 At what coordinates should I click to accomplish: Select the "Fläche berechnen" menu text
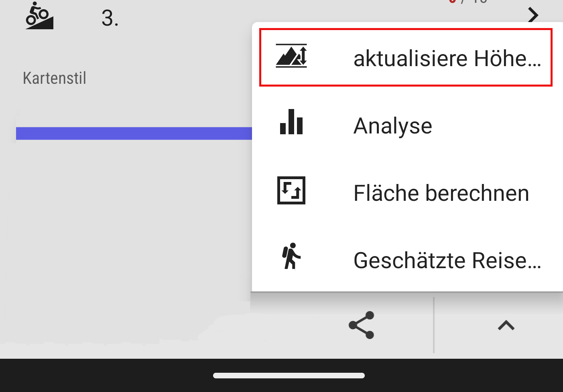point(441,193)
